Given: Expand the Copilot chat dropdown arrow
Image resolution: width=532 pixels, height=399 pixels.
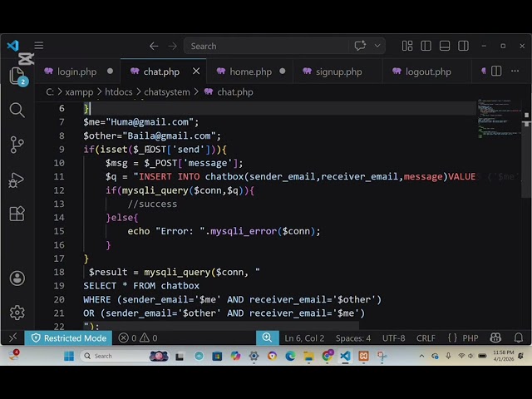Looking at the screenshot, I should [x=377, y=46].
